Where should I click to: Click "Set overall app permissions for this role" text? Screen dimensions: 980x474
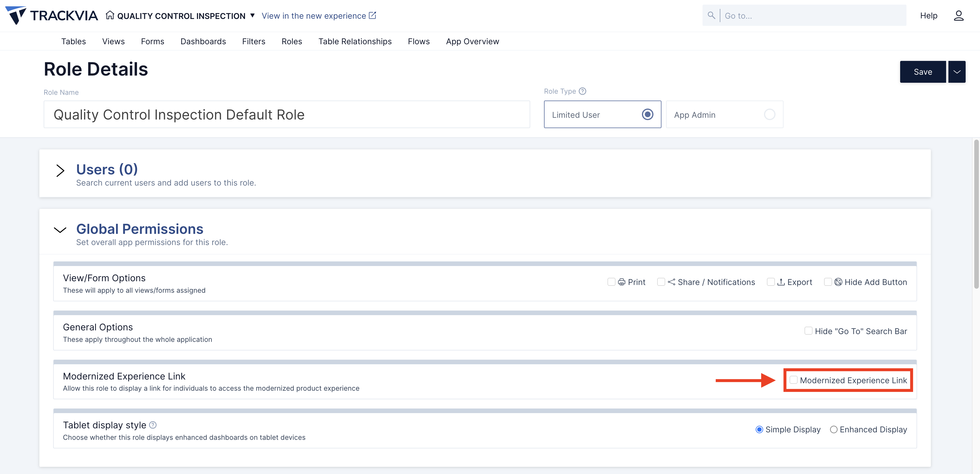[x=152, y=242]
